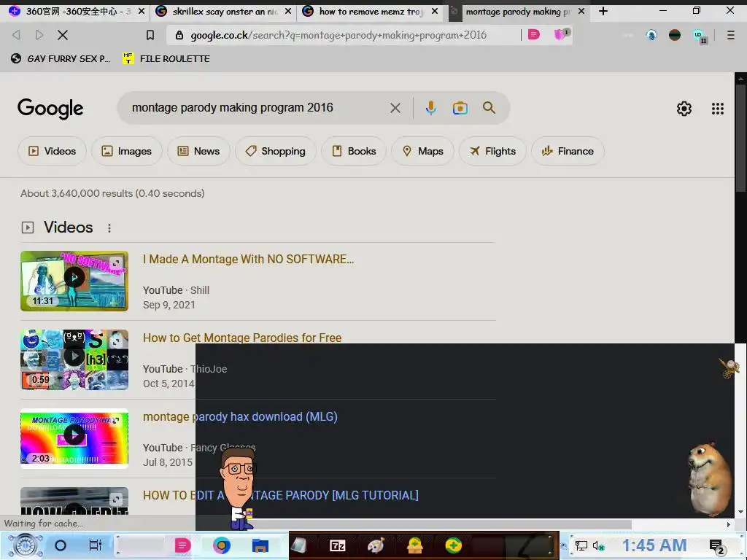Open the Google apps grid
Screen dimensions: 747x560
pos(718,109)
